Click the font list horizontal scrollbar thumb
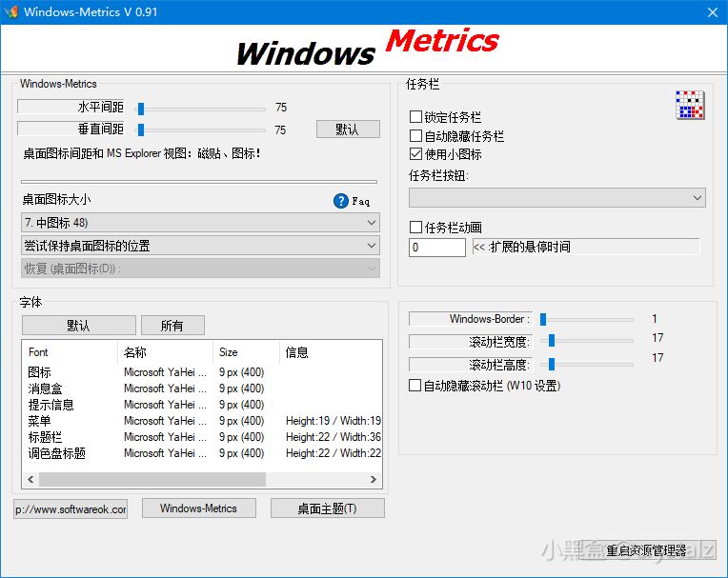 [152, 479]
